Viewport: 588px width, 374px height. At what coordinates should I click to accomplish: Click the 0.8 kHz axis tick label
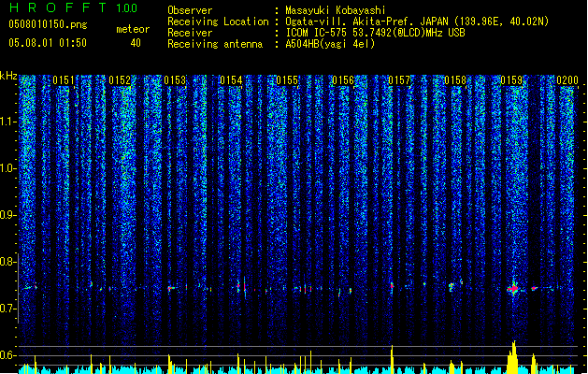pyautogui.click(x=8, y=262)
